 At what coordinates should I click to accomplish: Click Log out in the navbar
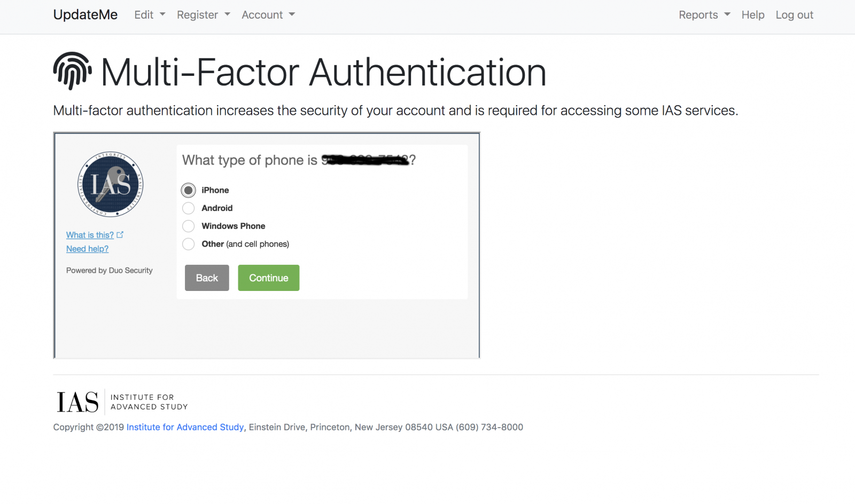(x=794, y=15)
